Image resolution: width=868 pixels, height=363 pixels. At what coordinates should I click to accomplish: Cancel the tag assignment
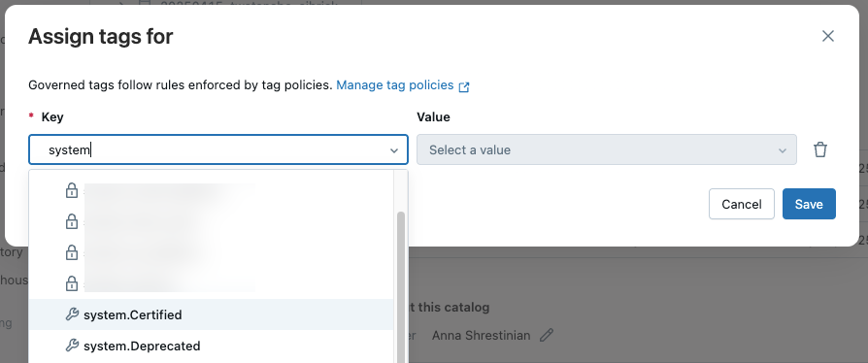[741, 204]
